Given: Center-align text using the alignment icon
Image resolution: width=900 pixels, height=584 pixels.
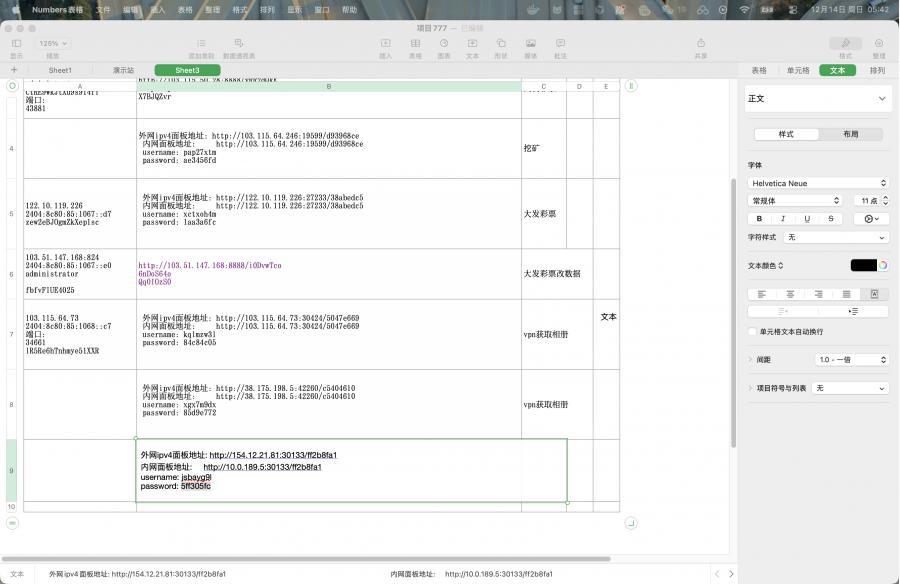Looking at the screenshot, I should 790,294.
